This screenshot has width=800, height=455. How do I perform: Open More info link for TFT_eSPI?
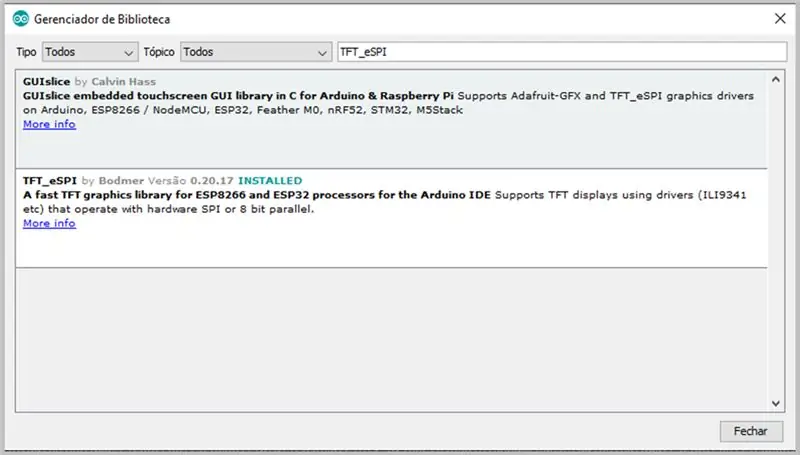click(49, 223)
